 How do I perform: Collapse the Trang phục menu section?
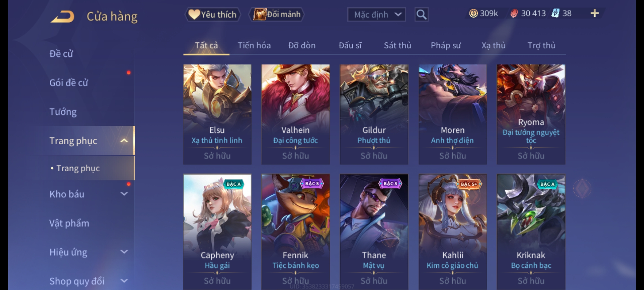pyautogui.click(x=124, y=140)
